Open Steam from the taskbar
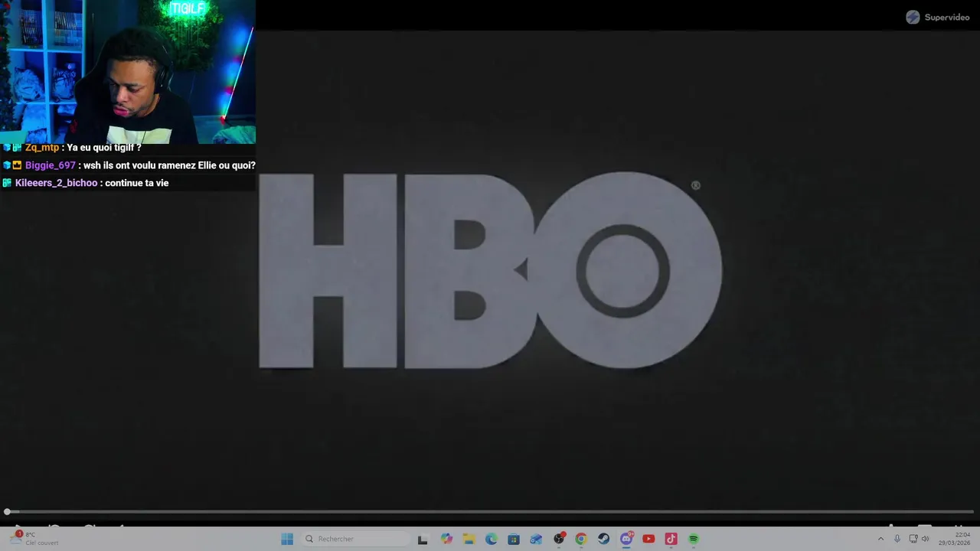The height and width of the screenshot is (551, 980). pyautogui.click(x=603, y=539)
